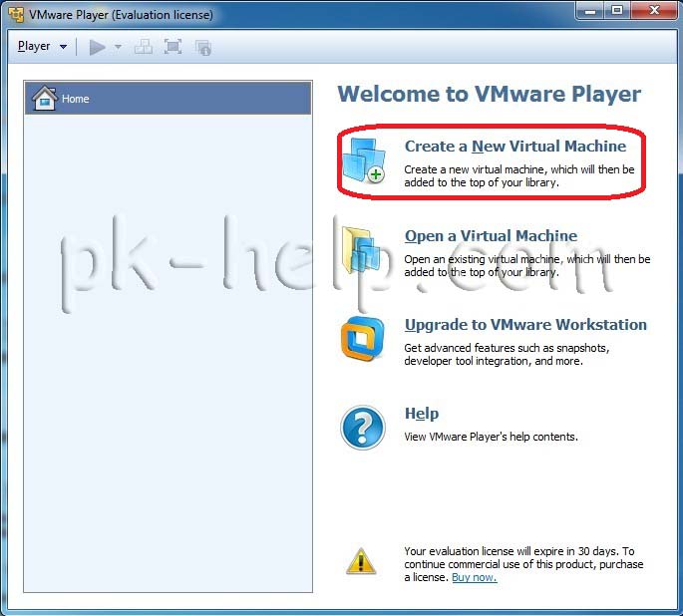Click the Buy now link
Screen dimensions: 683x616
474,577
